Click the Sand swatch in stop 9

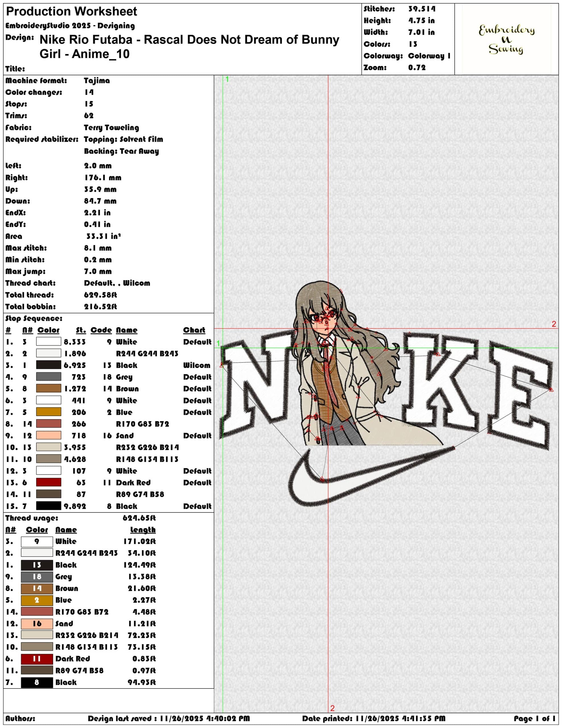click(x=49, y=435)
